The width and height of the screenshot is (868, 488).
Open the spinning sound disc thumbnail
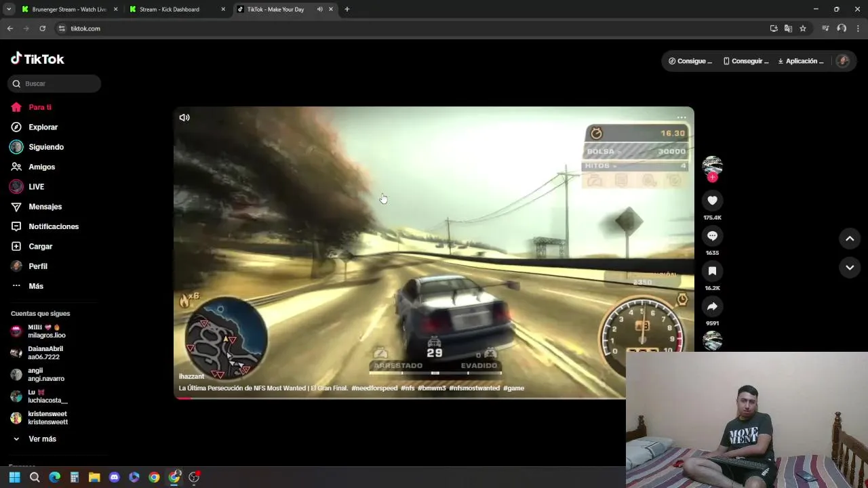coord(712,341)
